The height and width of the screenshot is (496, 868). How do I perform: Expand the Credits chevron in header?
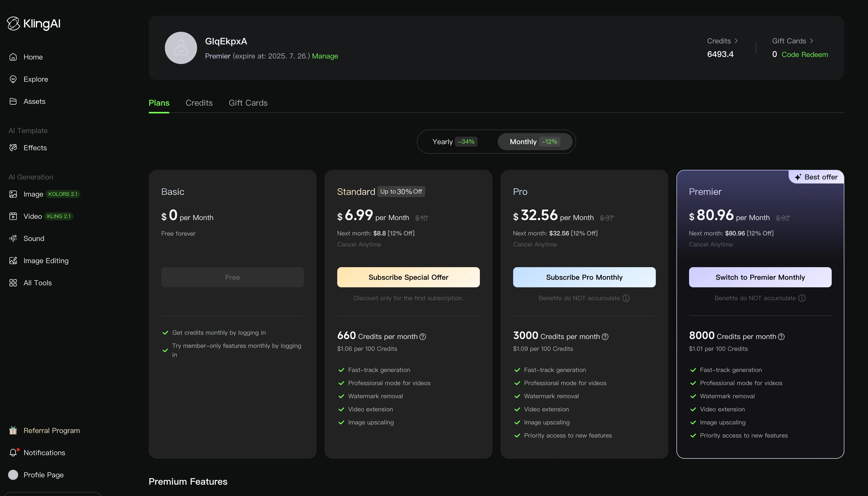click(x=736, y=41)
